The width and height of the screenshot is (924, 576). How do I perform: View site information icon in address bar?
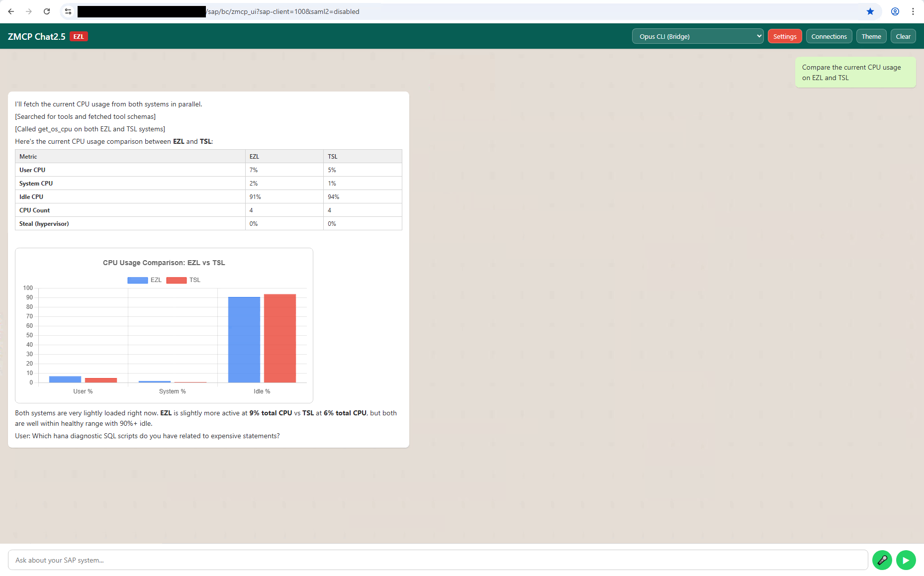click(x=68, y=11)
